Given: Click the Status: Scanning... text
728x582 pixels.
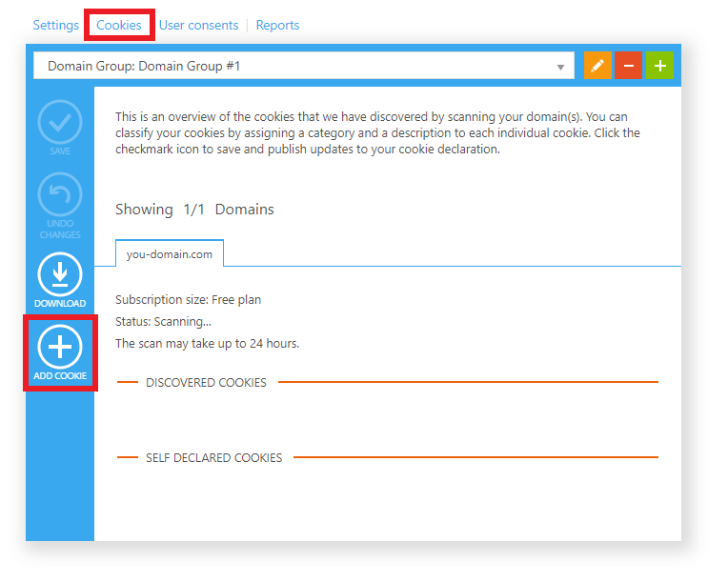Looking at the screenshot, I should click(x=164, y=322).
